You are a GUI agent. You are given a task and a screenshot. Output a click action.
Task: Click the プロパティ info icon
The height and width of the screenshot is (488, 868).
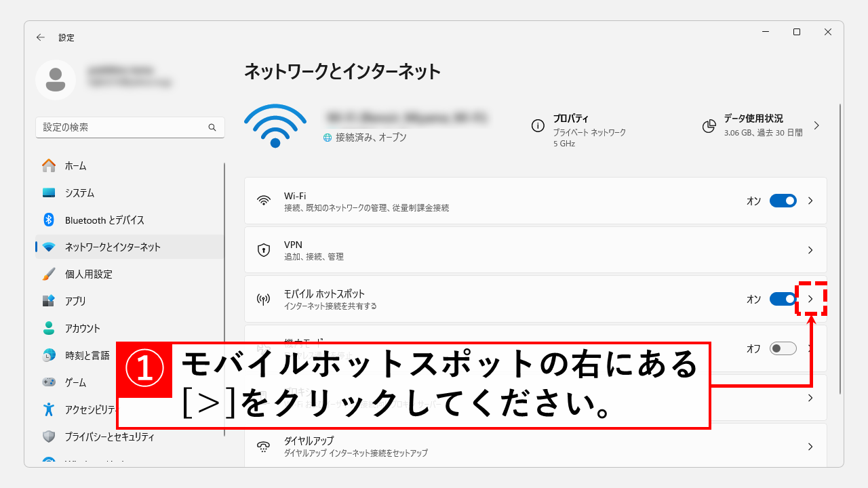click(x=538, y=125)
